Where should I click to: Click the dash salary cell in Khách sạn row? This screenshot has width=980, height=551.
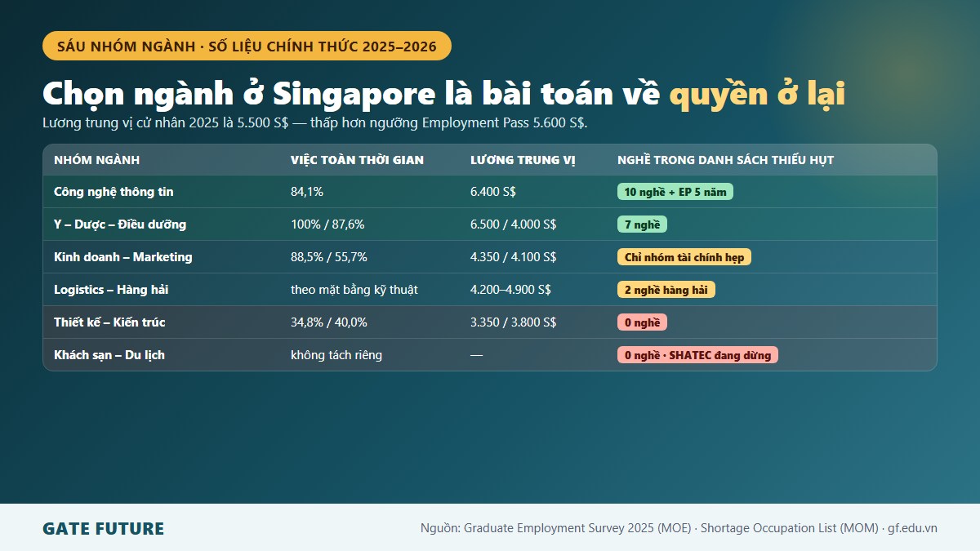coord(476,355)
